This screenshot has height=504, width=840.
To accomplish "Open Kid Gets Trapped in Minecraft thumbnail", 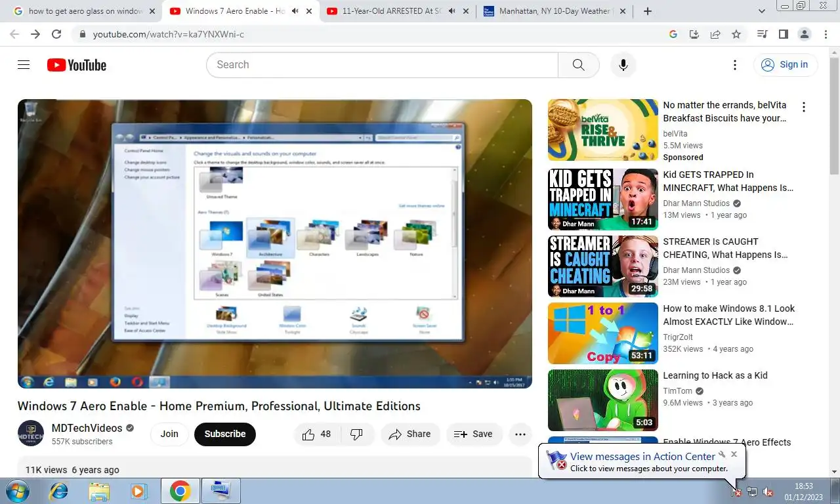I will click(x=603, y=199).
